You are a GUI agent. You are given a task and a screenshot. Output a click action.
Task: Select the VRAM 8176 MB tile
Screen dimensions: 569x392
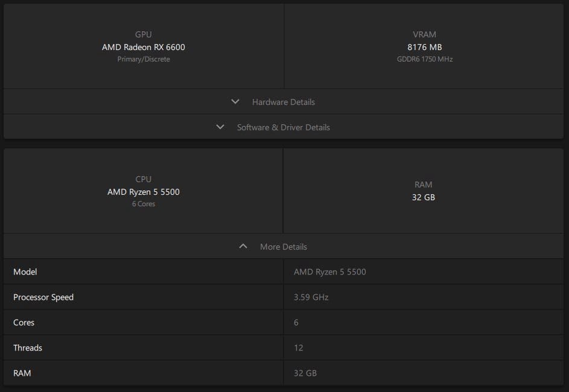coord(424,46)
